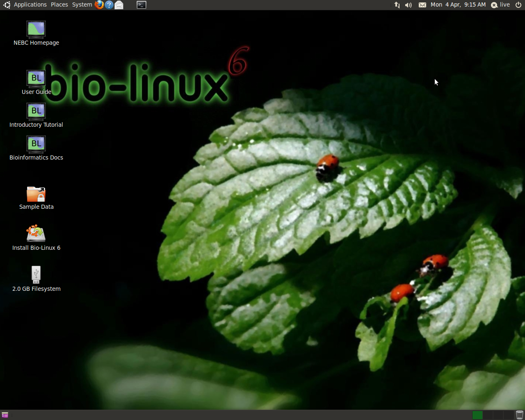Image resolution: width=525 pixels, height=420 pixels.
Task: Open the Bioinformatics Docs shortcut
Action: (36, 144)
